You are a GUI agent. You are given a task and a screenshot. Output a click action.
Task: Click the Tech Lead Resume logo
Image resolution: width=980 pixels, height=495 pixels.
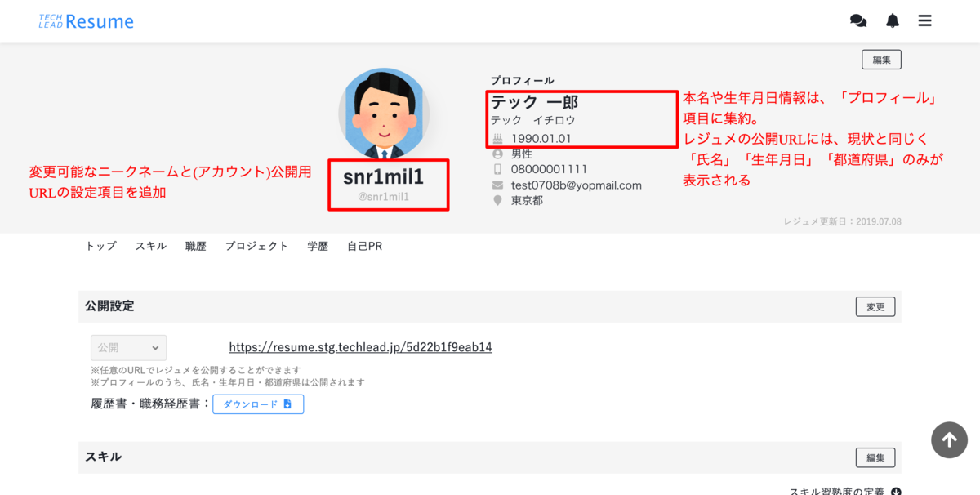[87, 21]
